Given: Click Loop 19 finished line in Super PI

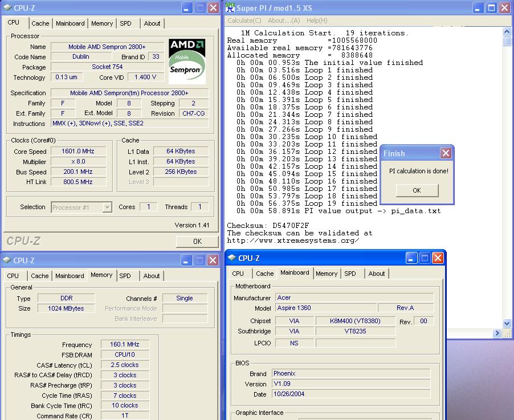Looking at the screenshot, I should 307,203.
